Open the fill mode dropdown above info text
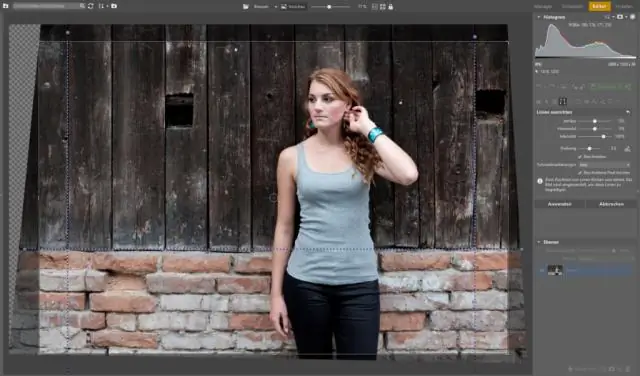 (604, 165)
